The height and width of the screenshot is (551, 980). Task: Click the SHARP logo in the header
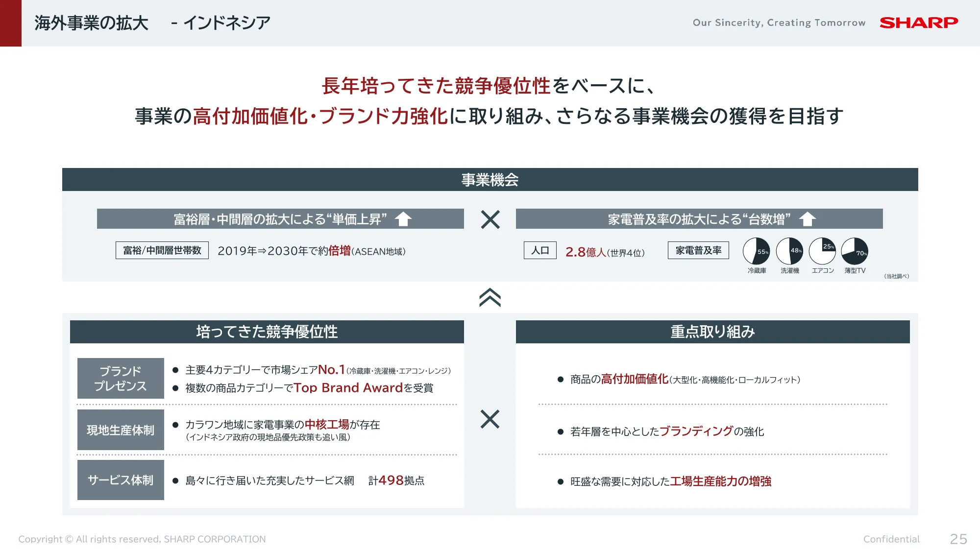tap(919, 23)
